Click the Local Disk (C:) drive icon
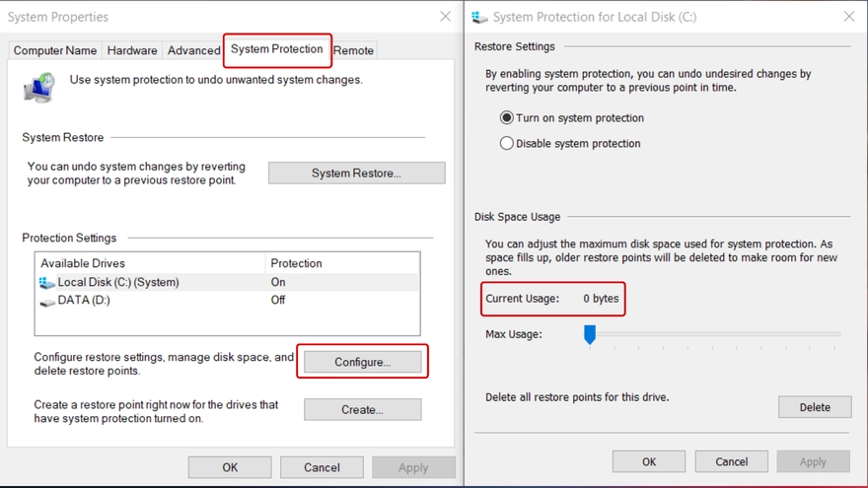The height and width of the screenshot is (488, 868). click(46, 283)
